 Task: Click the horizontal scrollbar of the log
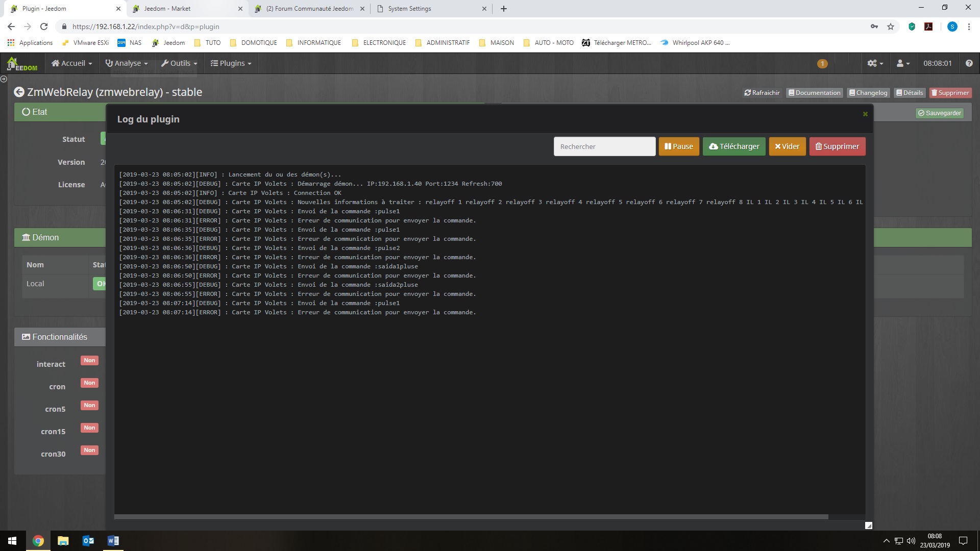(x=471, y=517)
